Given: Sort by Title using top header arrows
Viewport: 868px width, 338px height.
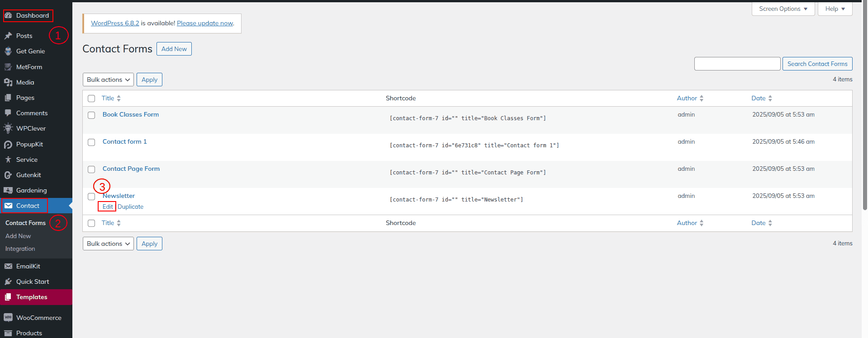Looking at the screenshot, I should [x=119, y=98].
